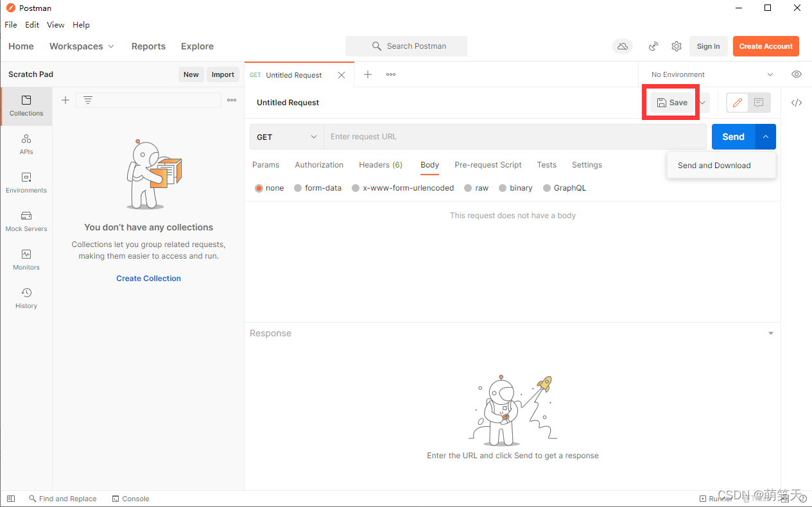Select the Untitled Request tab

pos(293,75)
